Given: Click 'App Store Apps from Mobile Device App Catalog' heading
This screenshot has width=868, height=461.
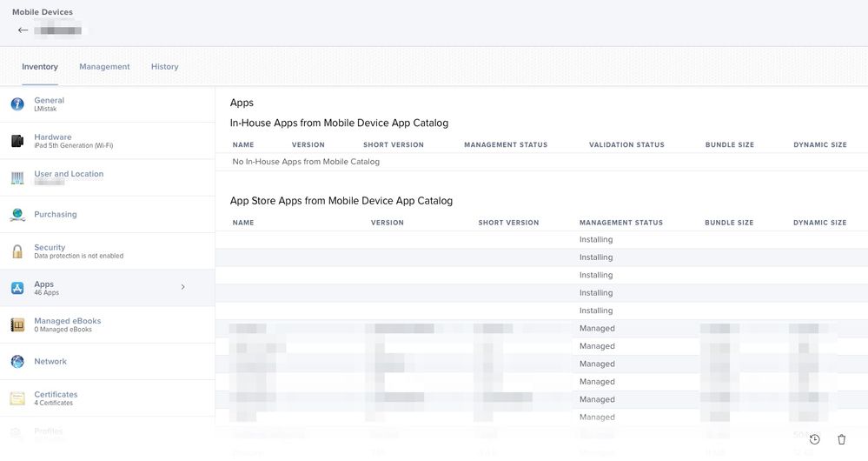Looking at the screenshot, I should coord(341,201).
